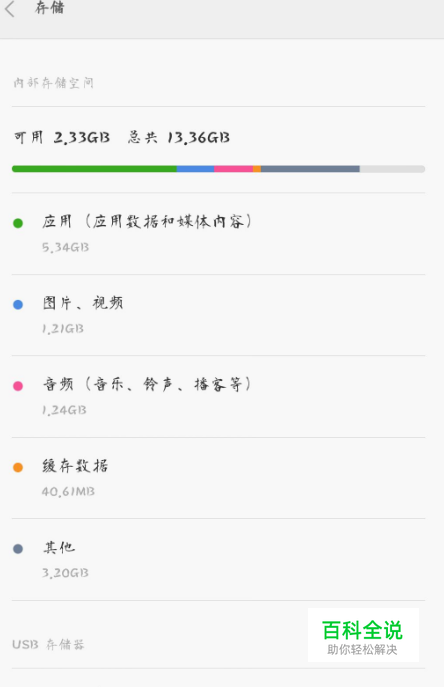Image resolution: width=444 pixels, height=687 pixels.
Task: Click the green segment of storage bar
Action: click(94, 169)
